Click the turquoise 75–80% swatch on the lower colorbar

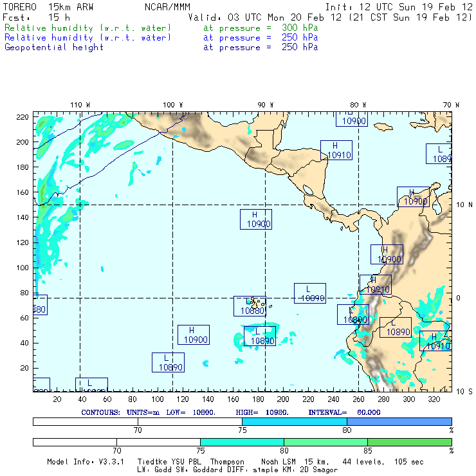[243, 442]
